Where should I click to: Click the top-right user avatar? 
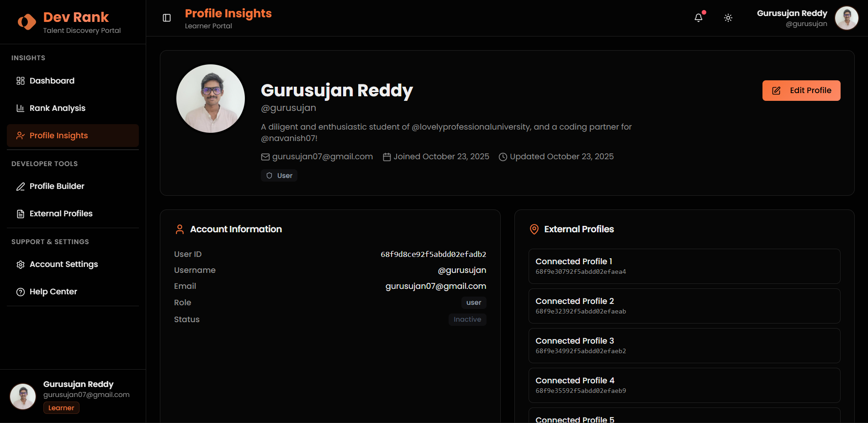point(847,18)
